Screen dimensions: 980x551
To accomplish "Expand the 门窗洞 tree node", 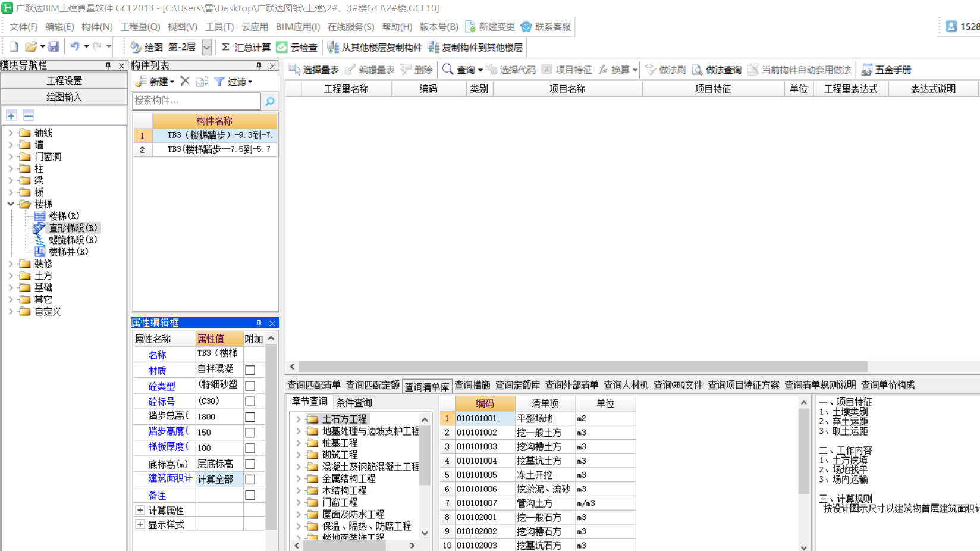I will (11, 156).
